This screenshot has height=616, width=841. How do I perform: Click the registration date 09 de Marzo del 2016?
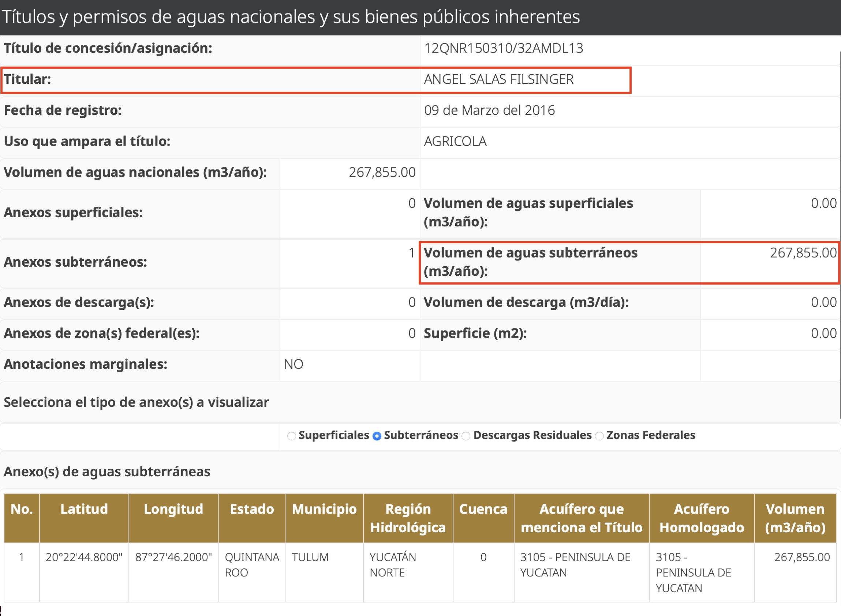coord(489,110)
